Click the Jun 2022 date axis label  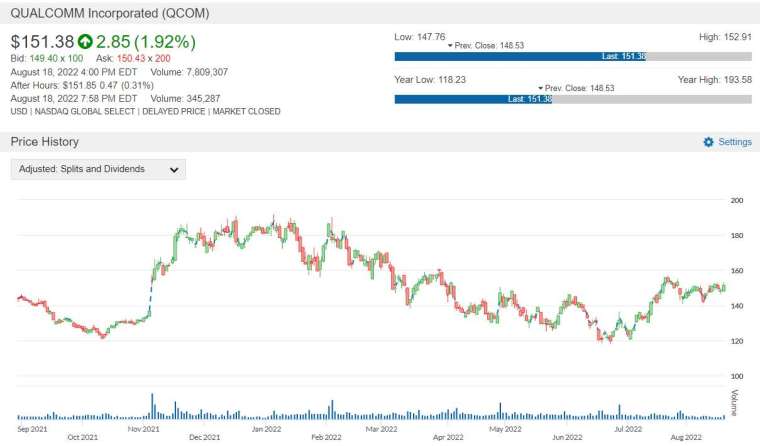pyautogui.click(x=567, y=437)
